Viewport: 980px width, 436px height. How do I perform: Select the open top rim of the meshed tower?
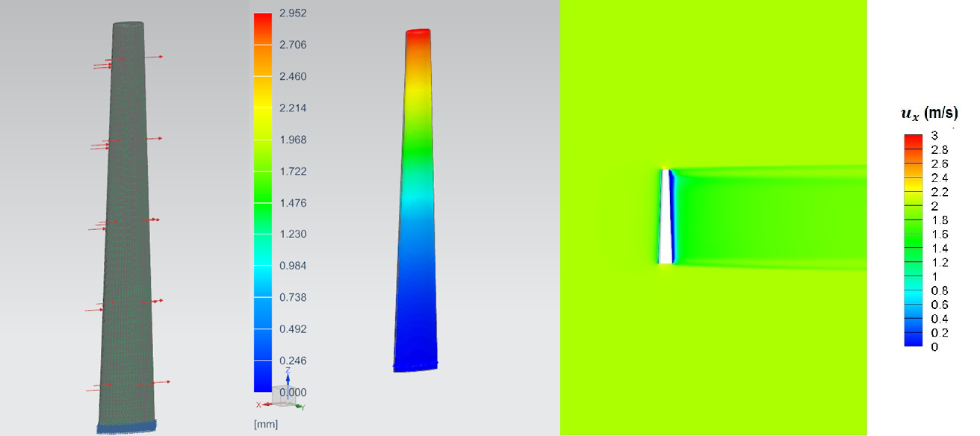tap(129, 25)
